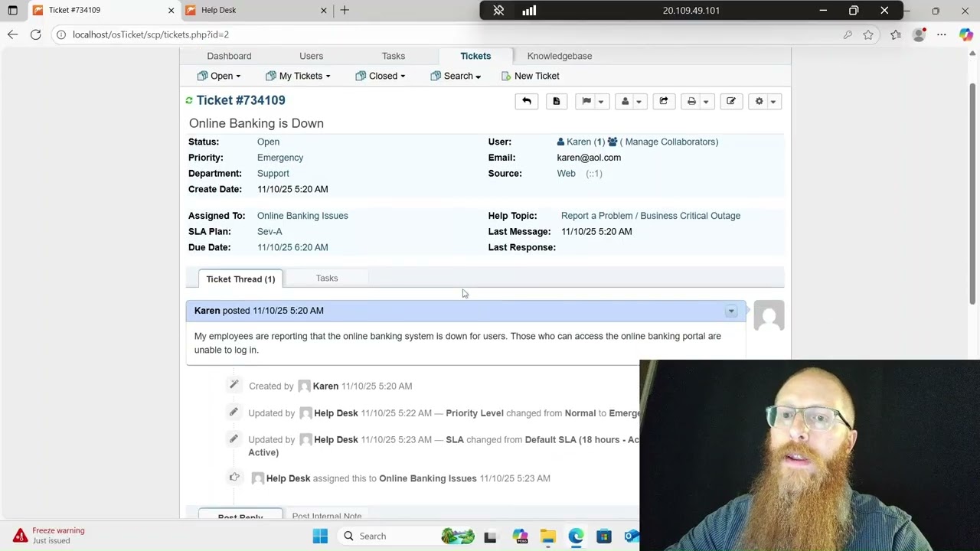Open the Copilot icon in browser toolbar
This screenshot has width=980, height=551.
[966, 34]
